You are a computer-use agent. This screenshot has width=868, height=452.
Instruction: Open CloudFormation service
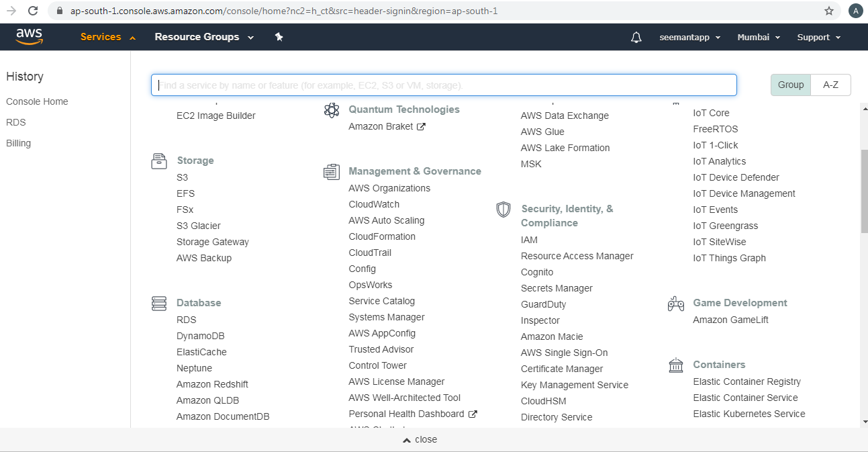[x=382, y=236]
